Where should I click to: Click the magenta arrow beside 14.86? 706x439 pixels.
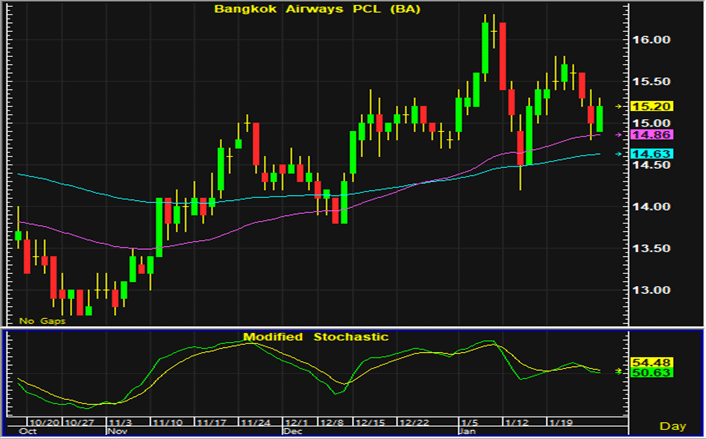coord(619,134)
